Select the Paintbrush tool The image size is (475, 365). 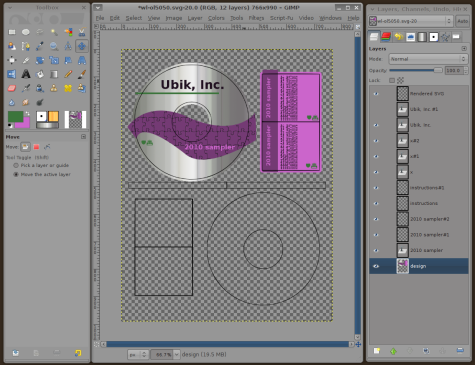tap(82, 74)
